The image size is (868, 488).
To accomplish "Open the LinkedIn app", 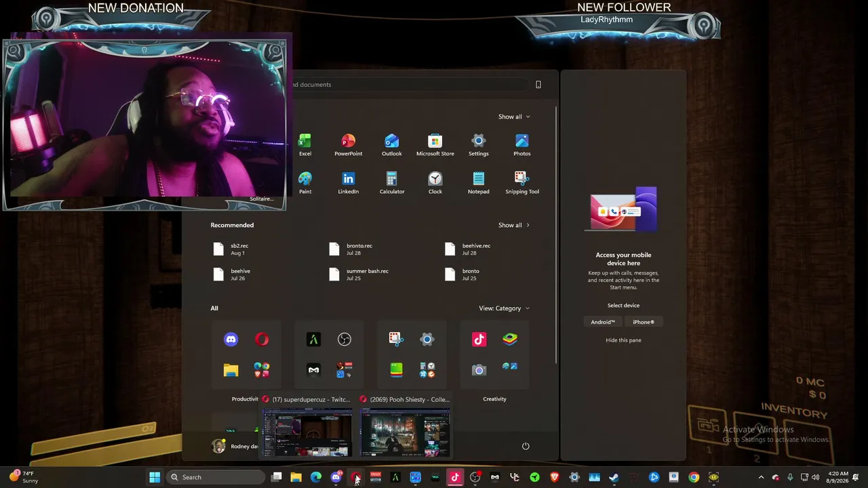I will 348,182.
